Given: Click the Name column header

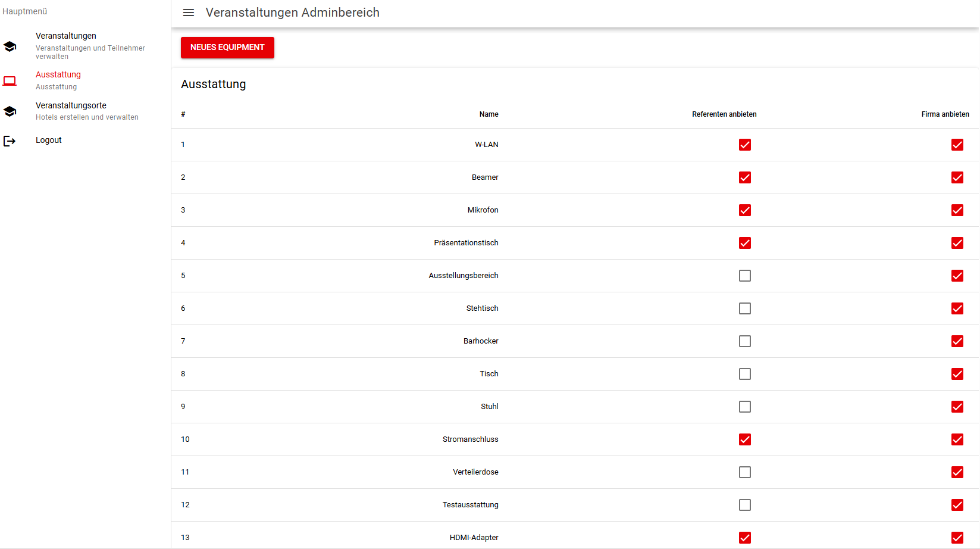Looking at the screenshot, I should 489,114.
